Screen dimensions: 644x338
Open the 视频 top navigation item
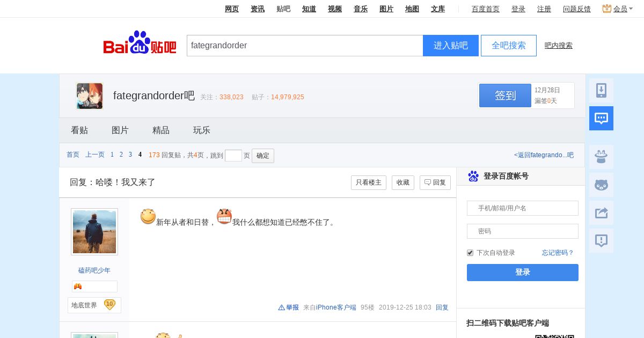pos(335,9)
